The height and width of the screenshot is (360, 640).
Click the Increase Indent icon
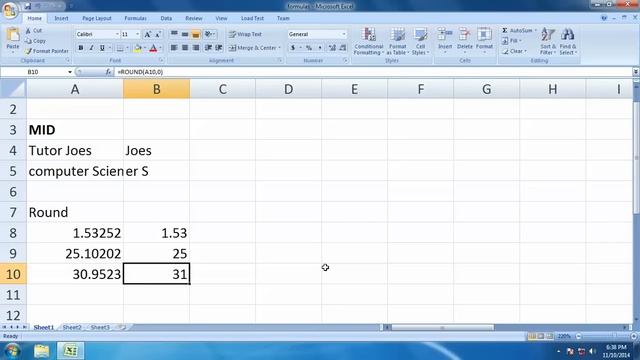click(x=219, y=48)
